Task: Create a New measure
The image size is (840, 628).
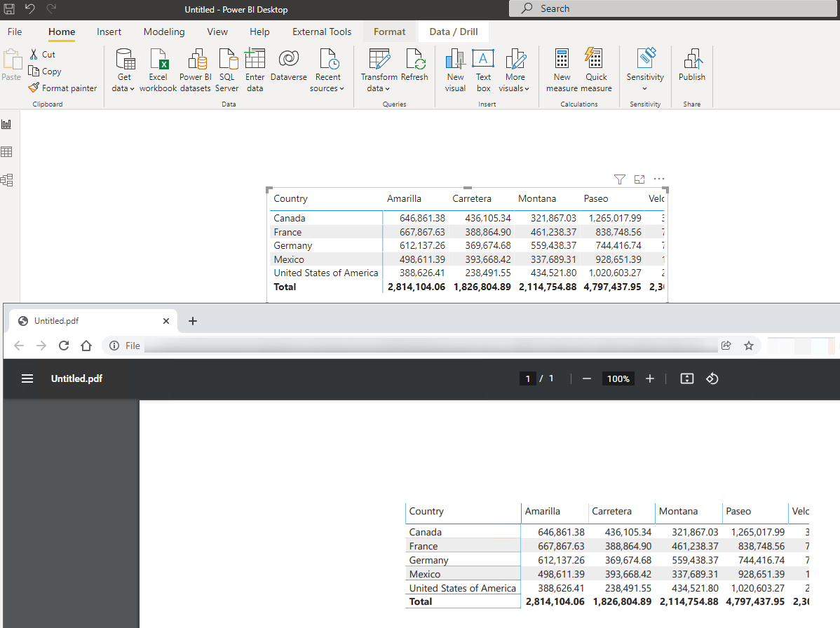Action: tap(562, 70)
